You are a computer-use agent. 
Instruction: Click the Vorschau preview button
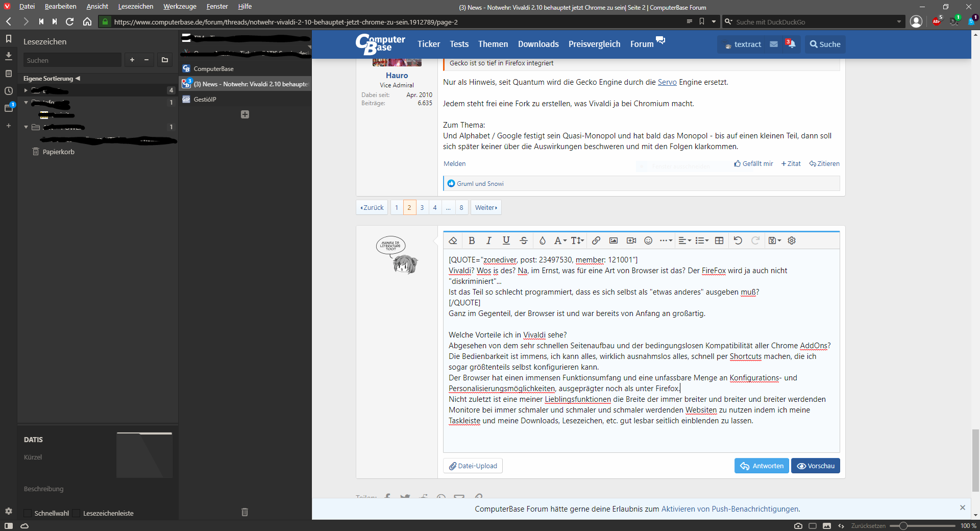[x=815, y=466]
